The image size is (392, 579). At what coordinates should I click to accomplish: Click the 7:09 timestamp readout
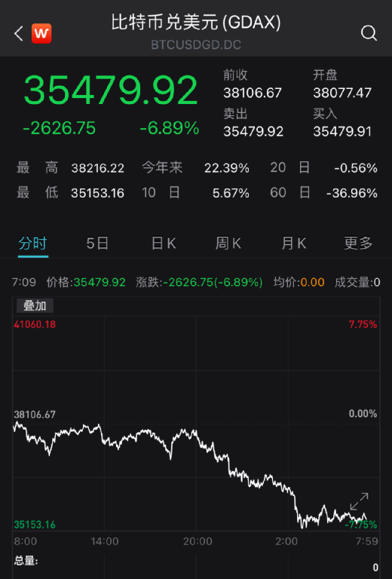click(24, 283)
